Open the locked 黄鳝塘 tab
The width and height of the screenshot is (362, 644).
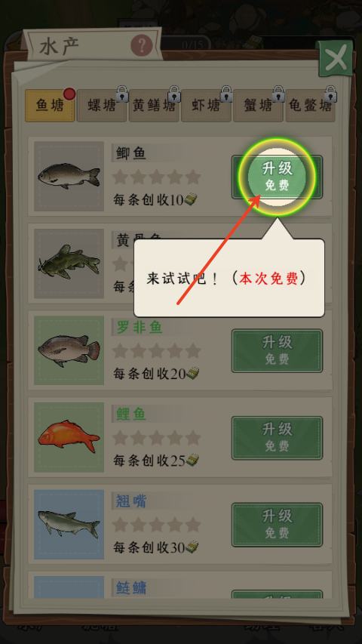click(154, 106)
